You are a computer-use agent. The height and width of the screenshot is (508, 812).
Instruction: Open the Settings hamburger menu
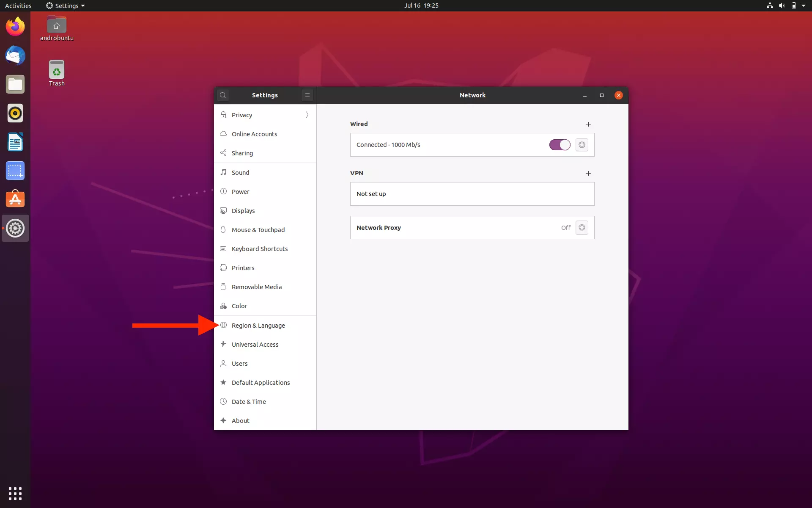307,95
